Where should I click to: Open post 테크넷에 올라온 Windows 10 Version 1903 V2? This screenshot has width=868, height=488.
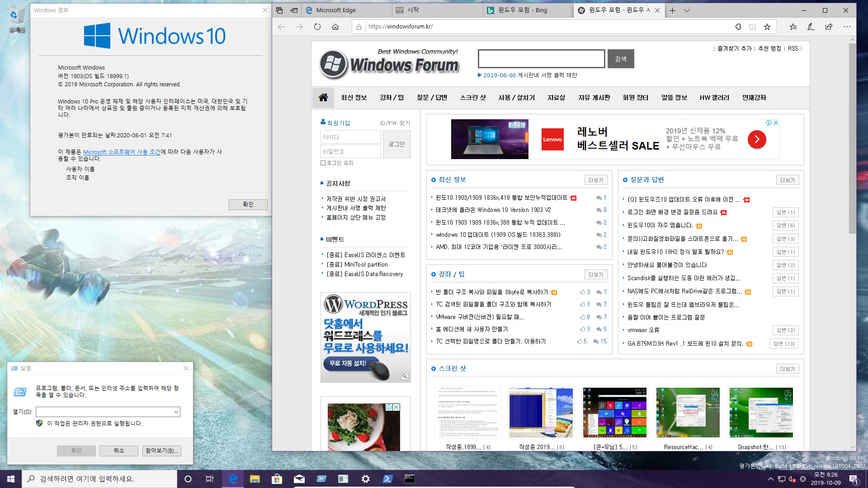(x=493, y=210)
